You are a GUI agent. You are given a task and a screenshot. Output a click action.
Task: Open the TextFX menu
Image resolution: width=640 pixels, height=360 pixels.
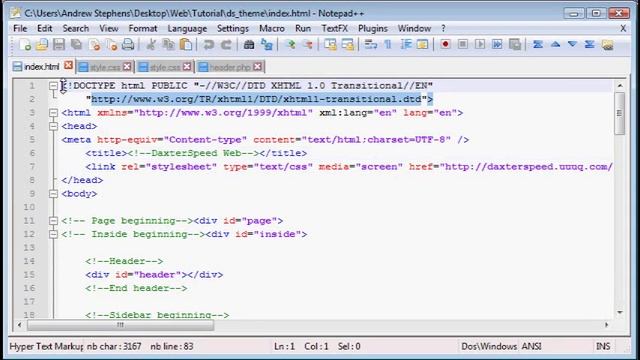pyautogui.click(x=334, y=29)
